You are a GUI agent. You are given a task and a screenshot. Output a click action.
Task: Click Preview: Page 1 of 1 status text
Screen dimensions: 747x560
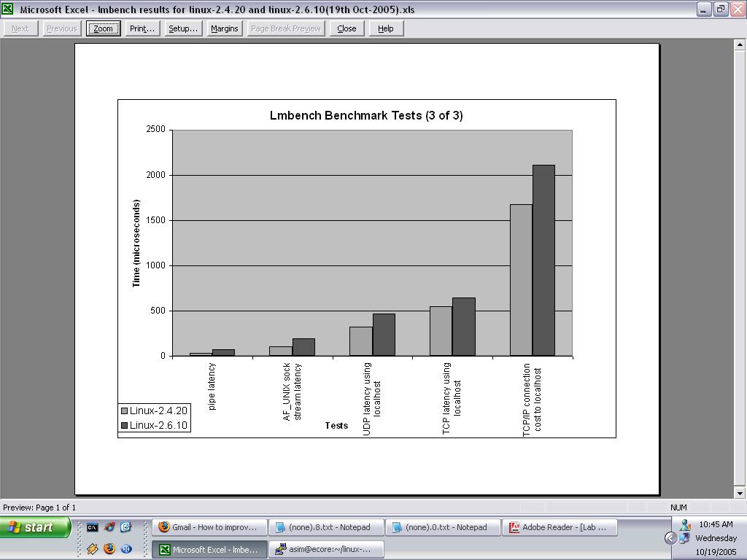39,507
